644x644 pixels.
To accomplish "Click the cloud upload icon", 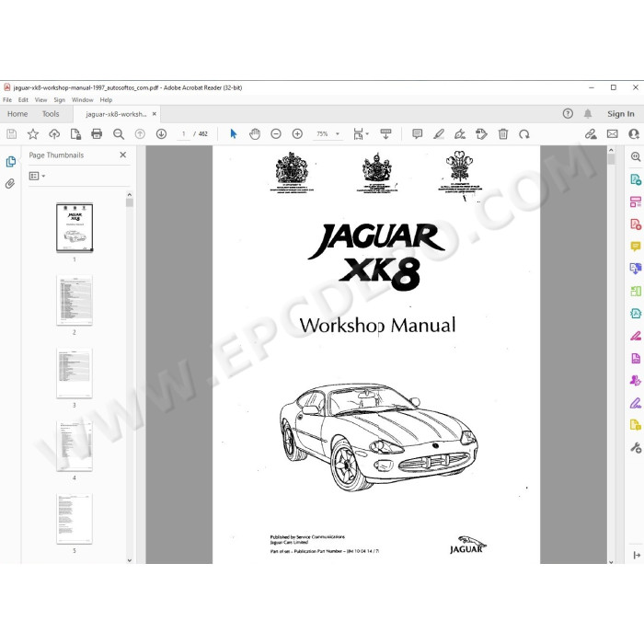I will pos(54,134).
